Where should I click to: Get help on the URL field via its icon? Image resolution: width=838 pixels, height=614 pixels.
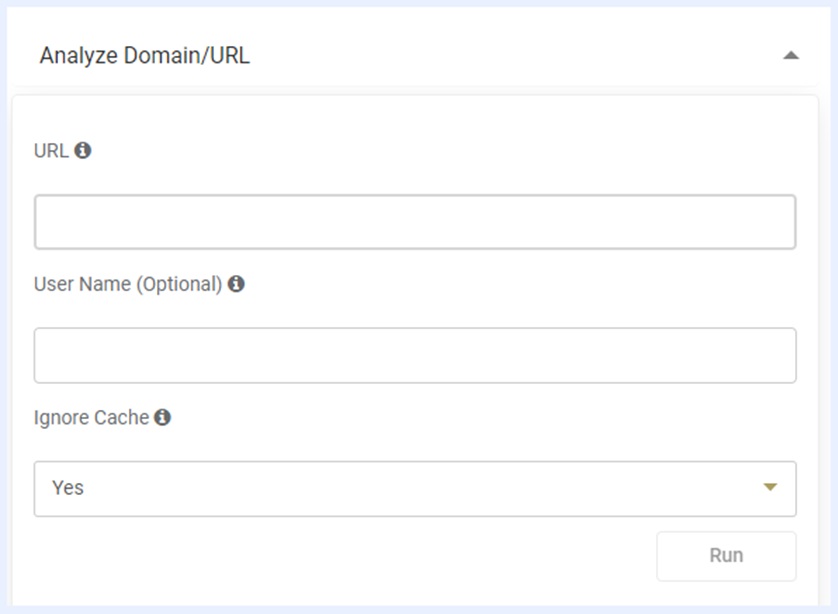83,151
